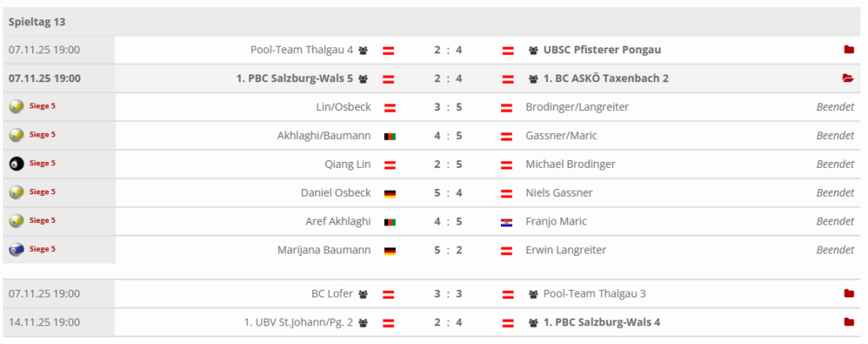This screenshot has width=868, height=344.
Task: Click the Croatian flag beside Franjo Maric
Action: click(507, 222)
